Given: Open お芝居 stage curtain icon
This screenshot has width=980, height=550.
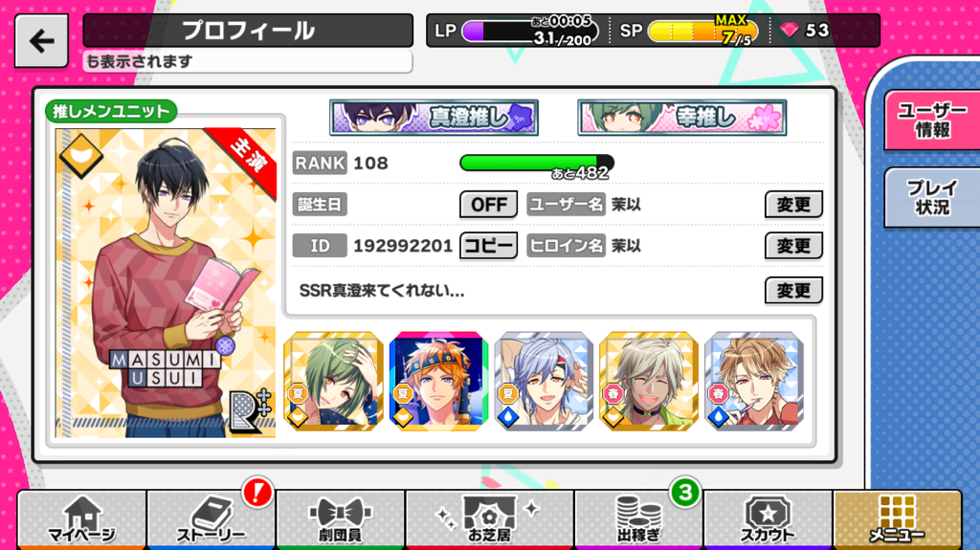Looking at the screenshot, I should coord(489,519).
